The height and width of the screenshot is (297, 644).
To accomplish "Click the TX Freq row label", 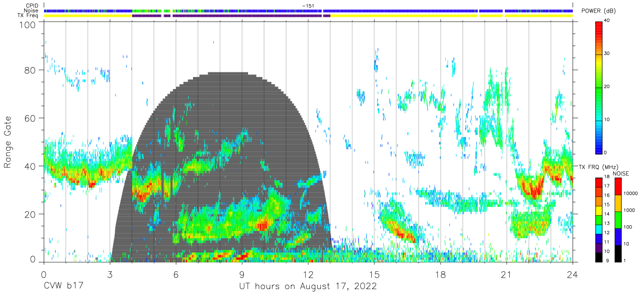I will click(x=28, y=16).
